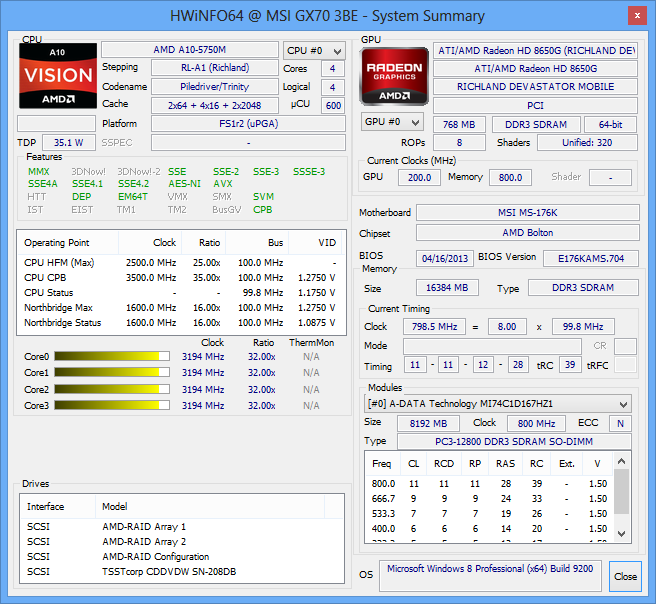Viewport: 656px width, 604px height.
Task: Click module Type PC3-12800 DDR3 SDRAM SO-DIMM
Action: tap(514, 442)
